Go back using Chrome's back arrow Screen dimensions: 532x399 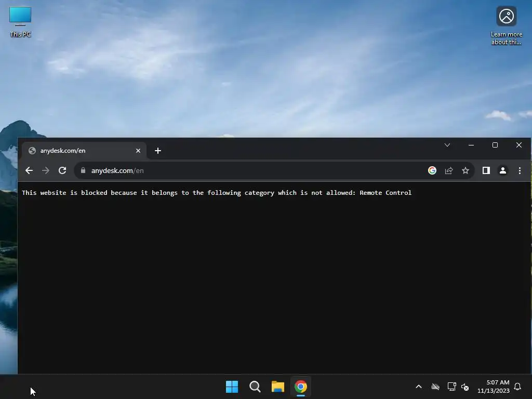[x=29, y=170]
